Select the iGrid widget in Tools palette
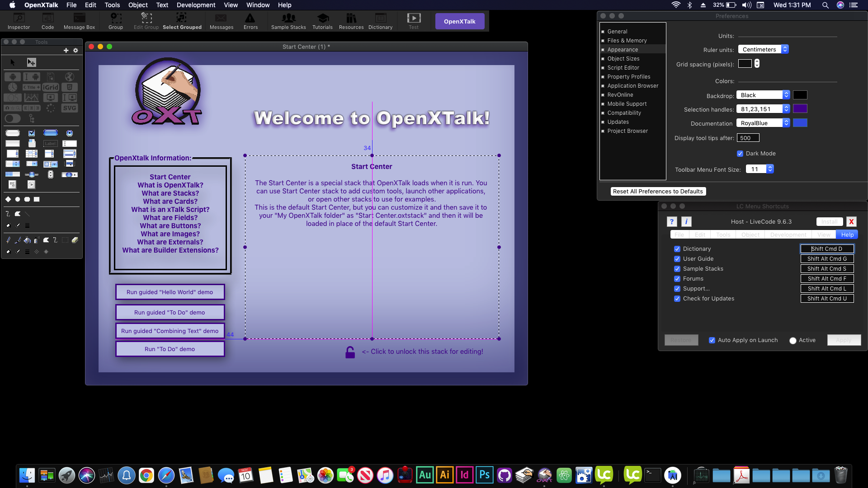 (51, 87)
